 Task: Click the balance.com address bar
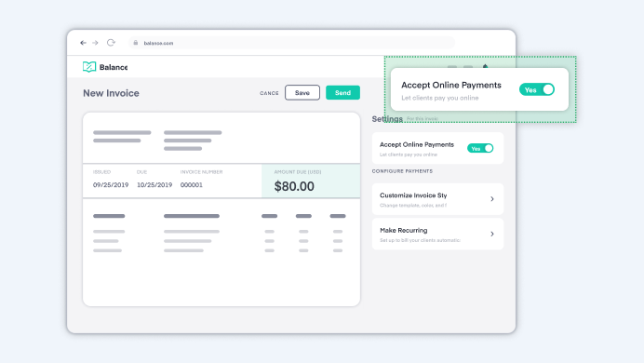point(291,43)
